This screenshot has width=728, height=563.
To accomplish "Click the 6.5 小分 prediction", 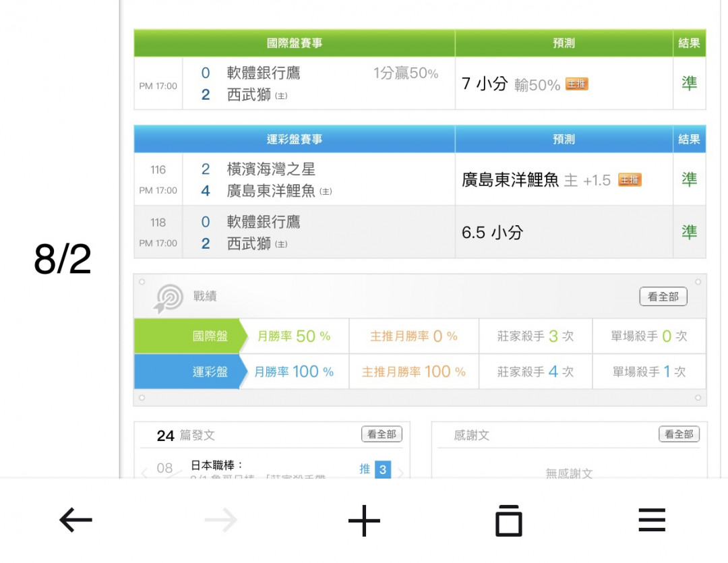I will point(492,232).
